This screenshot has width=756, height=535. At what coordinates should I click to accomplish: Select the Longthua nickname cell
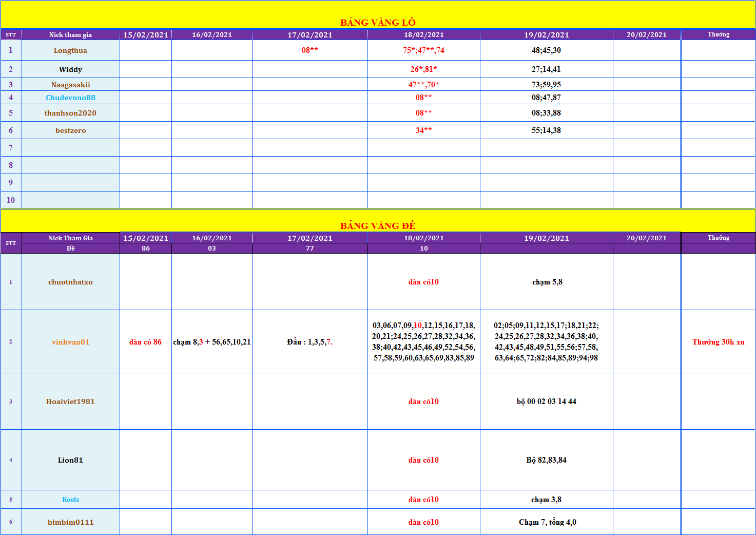70,50
